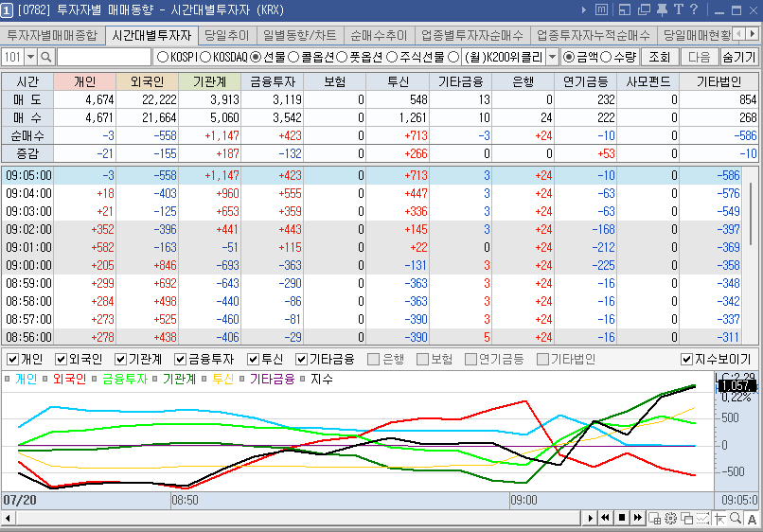Click the 08:56:00 row time cell
Viewport: 763px width, 532px height.
[28, 337]
